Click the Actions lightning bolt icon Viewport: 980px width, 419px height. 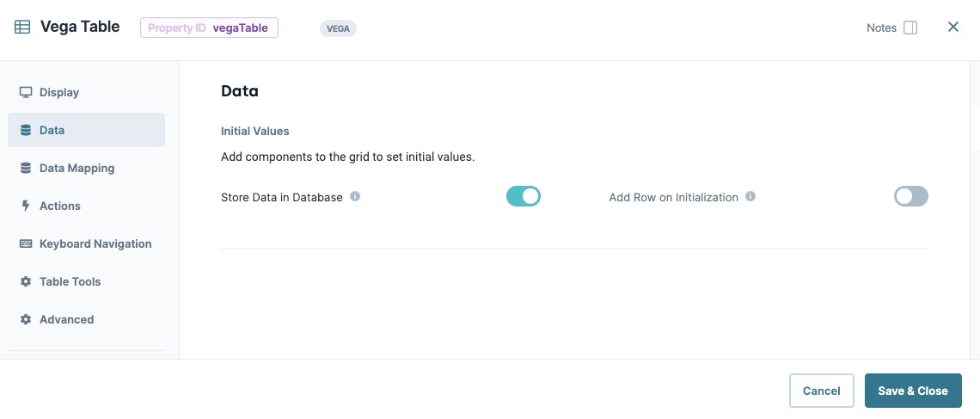[26, 206]
